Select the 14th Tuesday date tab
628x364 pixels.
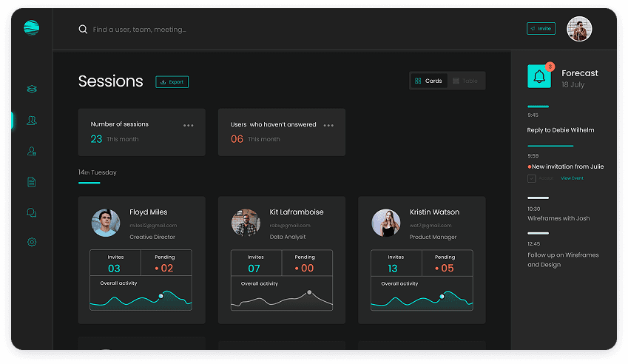click(97, 172)
